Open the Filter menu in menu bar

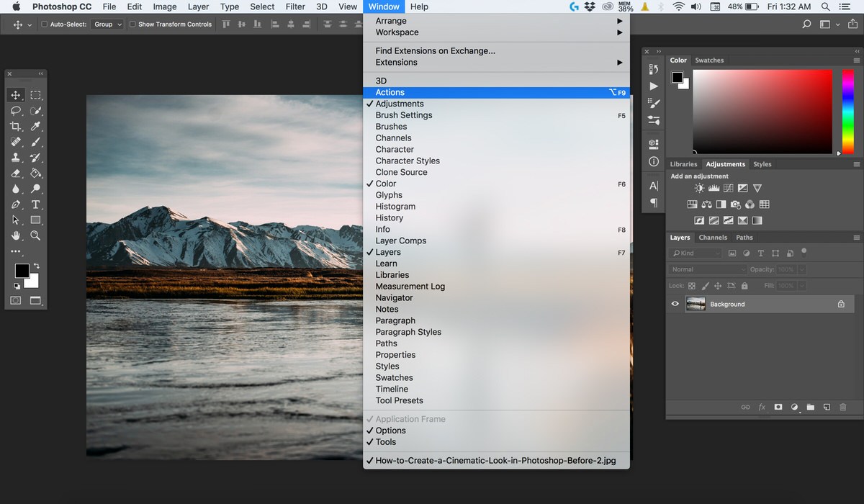[x=295, y=6]
